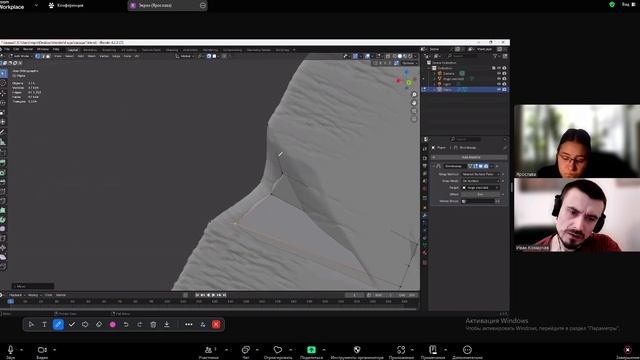640x360 pixels.
Task: Toggle modifier viewport display icon
Action: (480, 166)
